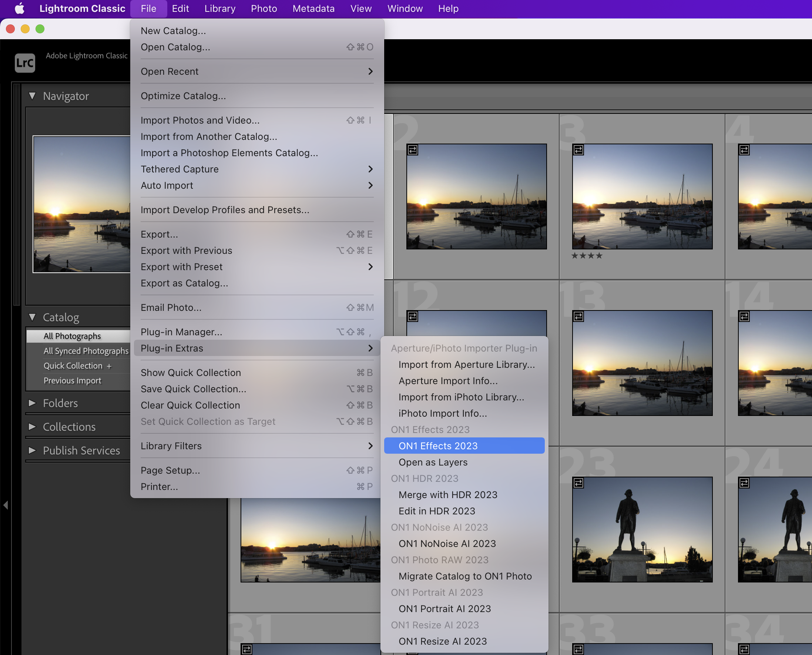Image resolution: width=812 pixels, height=655 pixels.
Task: Open the Window menu
Action: click(405, 9)
